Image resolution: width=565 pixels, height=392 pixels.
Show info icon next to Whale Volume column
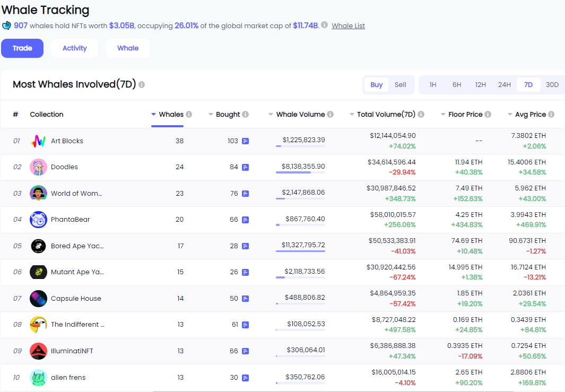pos(330,114)
